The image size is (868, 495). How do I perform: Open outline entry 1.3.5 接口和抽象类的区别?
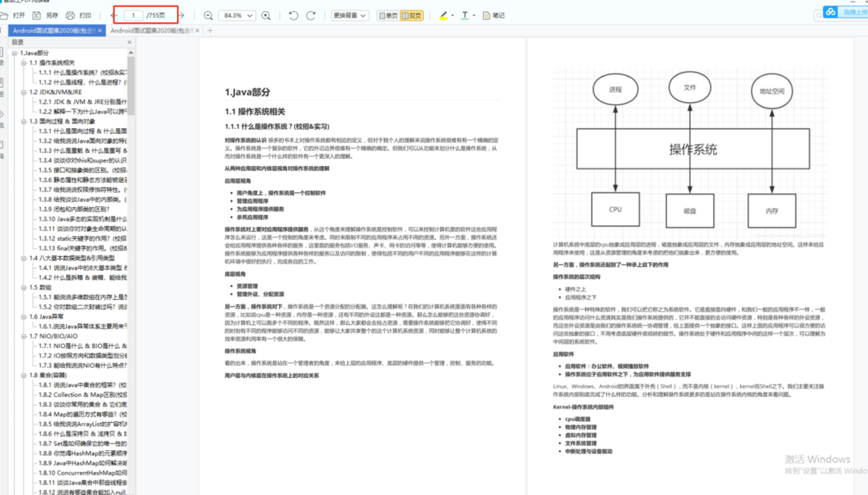pos(82,170)
